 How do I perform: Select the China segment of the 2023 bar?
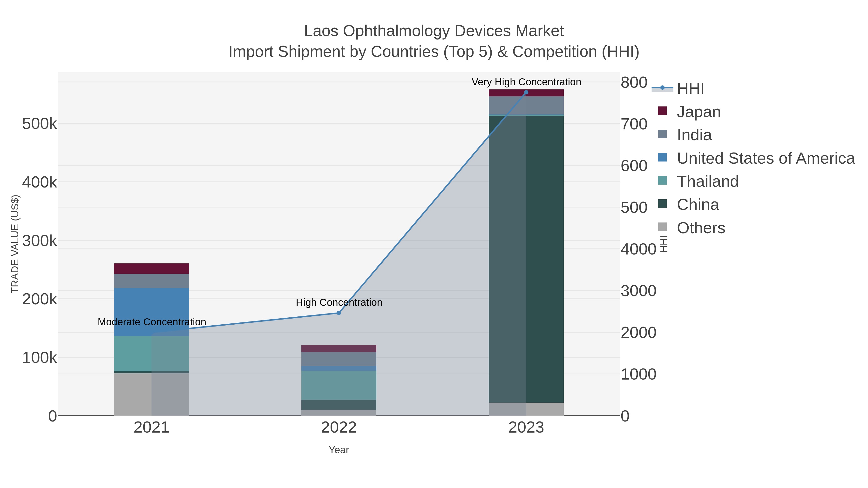point(526,259)
